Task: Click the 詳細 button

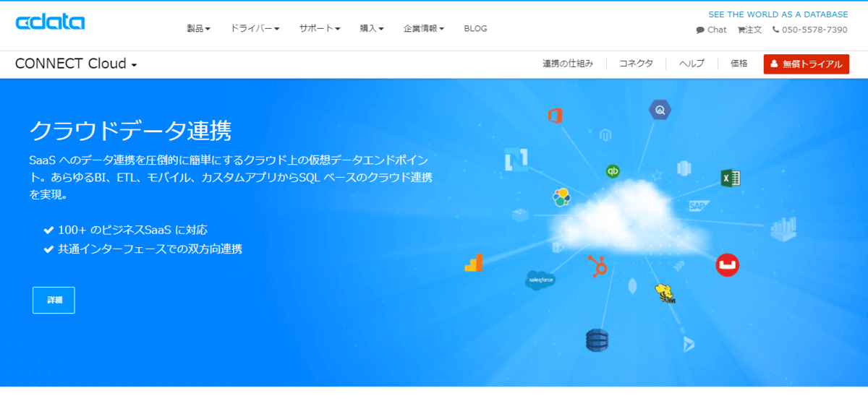Action: (54, 300)
